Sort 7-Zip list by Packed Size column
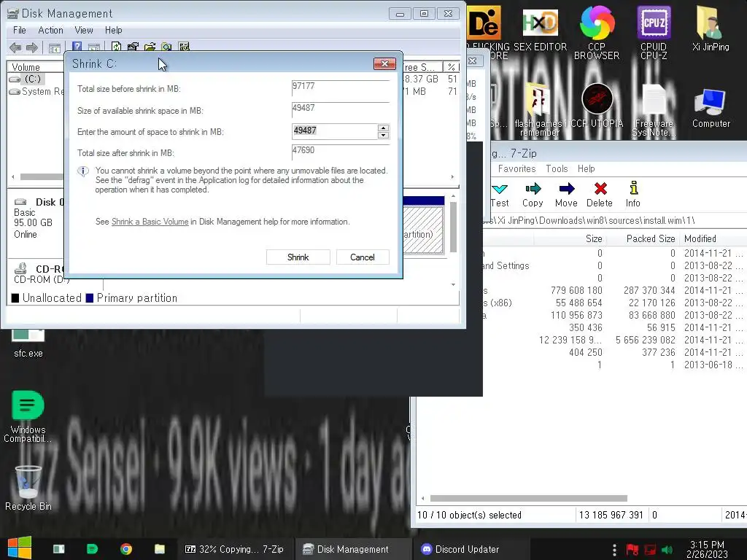Image resolution: width=747 pixels, height=560 pixels. [x=644, y=238]
